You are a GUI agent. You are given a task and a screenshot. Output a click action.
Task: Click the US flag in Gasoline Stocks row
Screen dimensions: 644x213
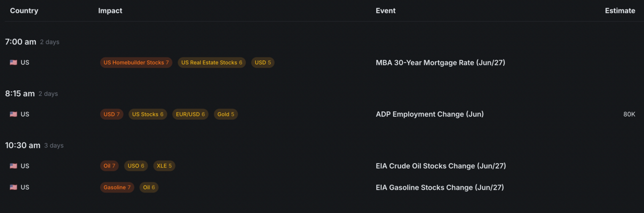click(13, 188)
